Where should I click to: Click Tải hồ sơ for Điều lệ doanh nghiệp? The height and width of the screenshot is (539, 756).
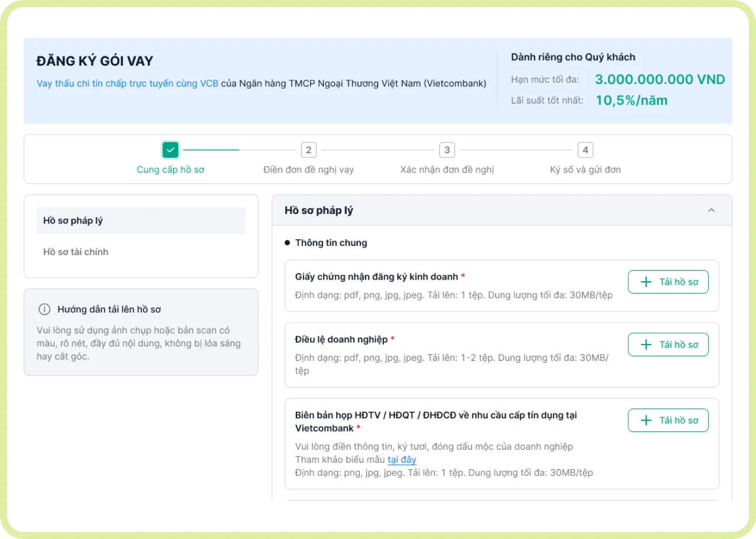668,345
